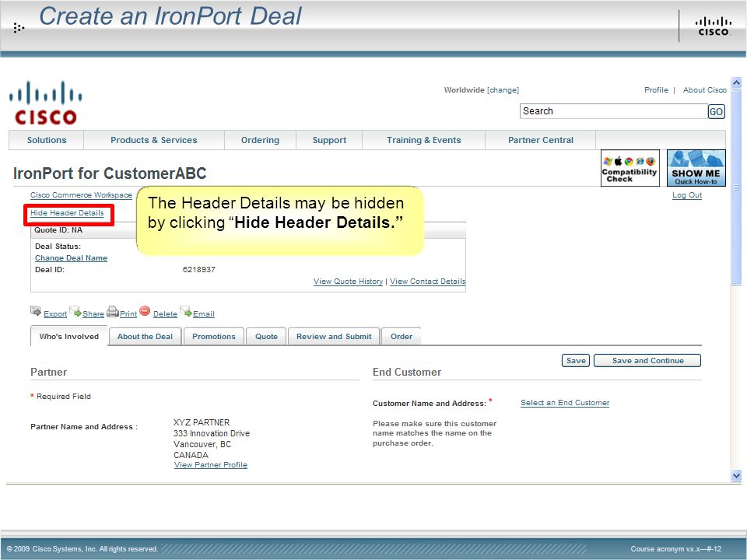The image size is (747, 560).
Task: Open the Ordering menu
Action: coord(260,140)
